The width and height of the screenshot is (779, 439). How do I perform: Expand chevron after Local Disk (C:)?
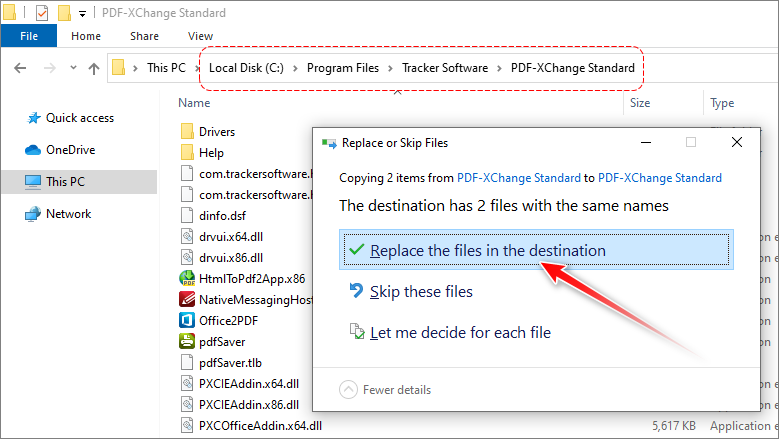coord(295,68)
